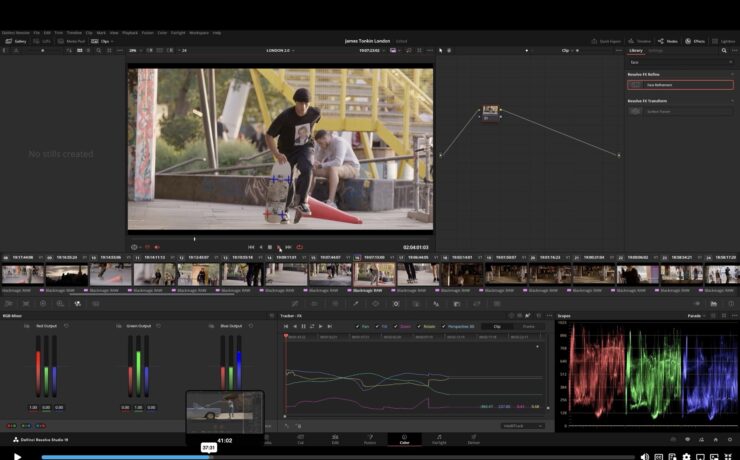Open the Parade scope type dropdown
Screen dimensions: 740x460
tap(696, 316)
